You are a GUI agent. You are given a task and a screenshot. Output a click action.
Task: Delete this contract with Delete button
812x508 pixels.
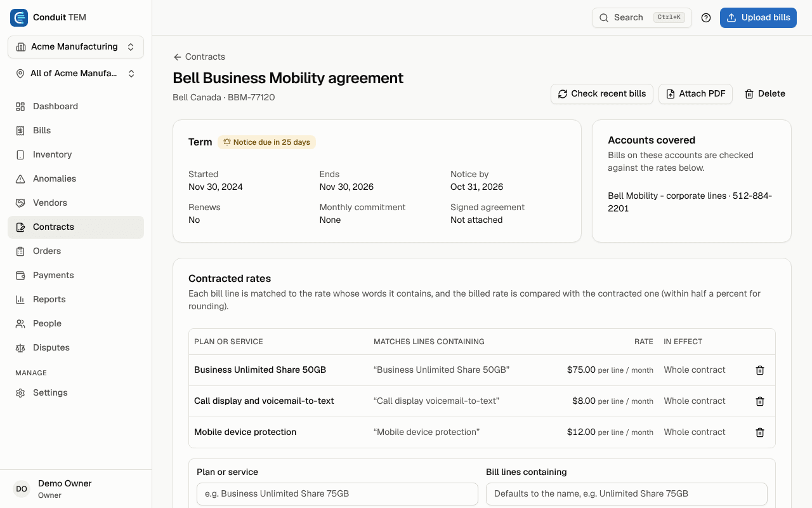(764, 94)
